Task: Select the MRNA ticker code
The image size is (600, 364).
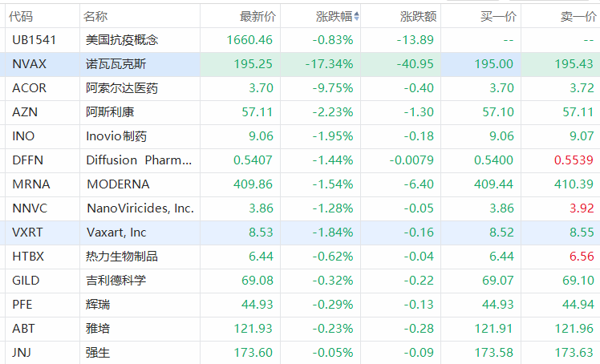Action: (x=31, y=184)
